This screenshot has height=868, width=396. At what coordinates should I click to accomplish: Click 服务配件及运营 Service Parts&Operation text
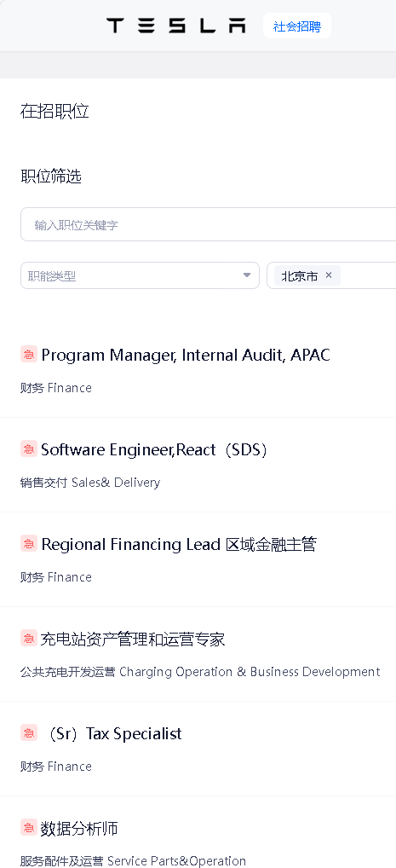coord(134,861)
